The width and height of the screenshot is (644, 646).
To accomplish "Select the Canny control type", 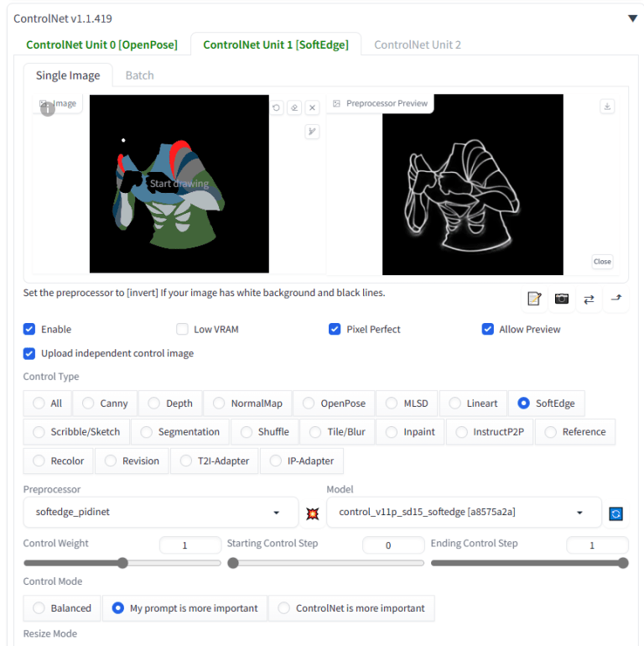I will pos(105,404).
